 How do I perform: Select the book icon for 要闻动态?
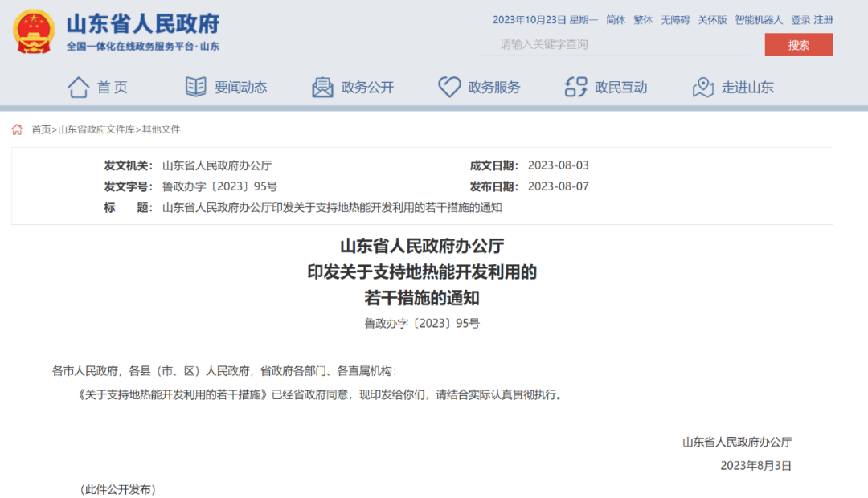pyautogui.click(x=194, y=87)
